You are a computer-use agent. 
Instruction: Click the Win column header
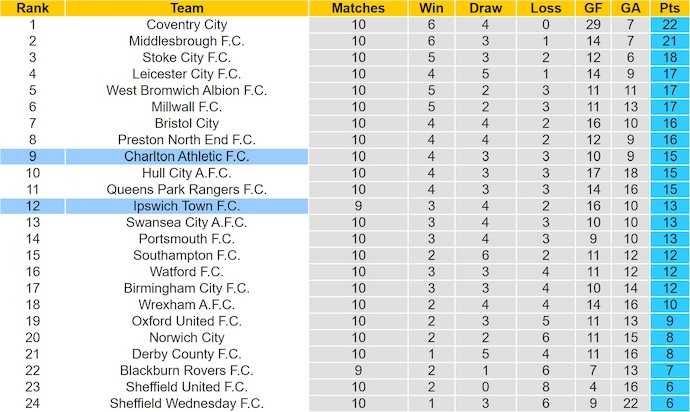[x=431, y=8]
